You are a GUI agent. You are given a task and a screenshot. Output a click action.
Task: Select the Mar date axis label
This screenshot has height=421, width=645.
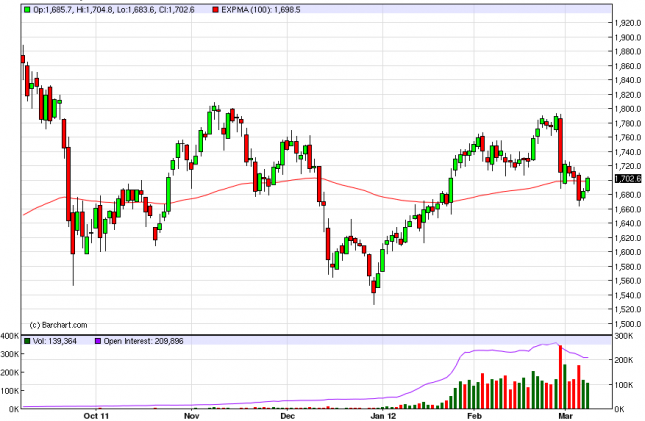tap(566, 415)
